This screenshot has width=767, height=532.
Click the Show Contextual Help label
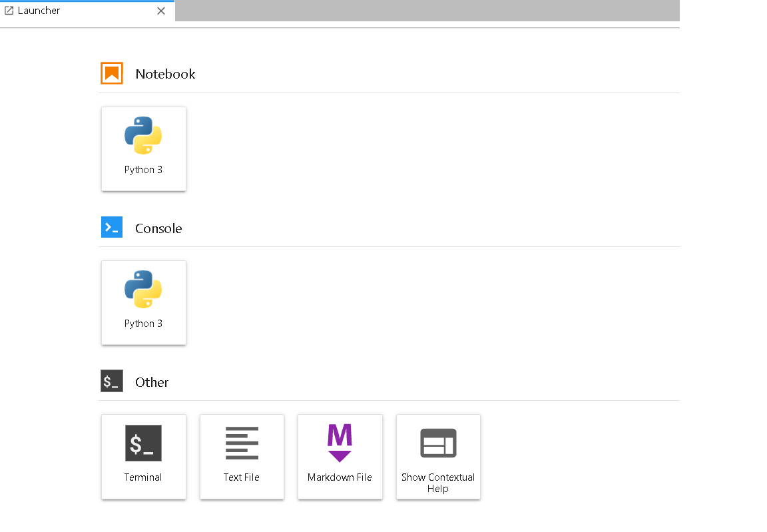[x=438, y=483]
